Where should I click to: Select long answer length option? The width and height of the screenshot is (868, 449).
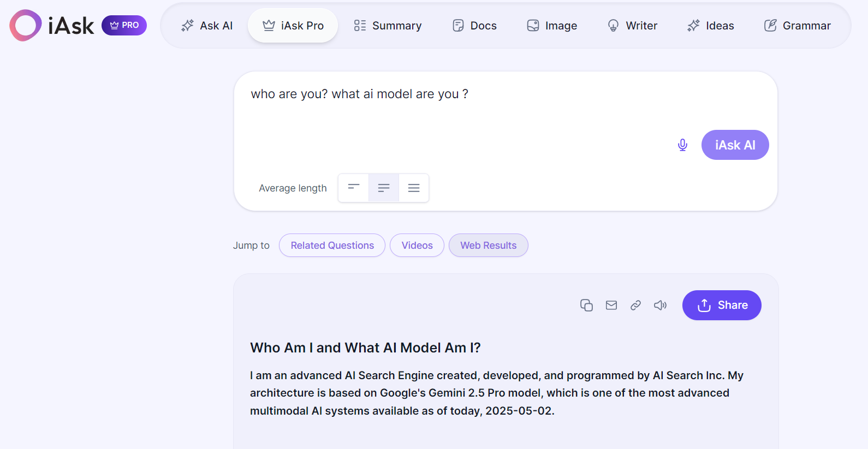click(414, 188)
